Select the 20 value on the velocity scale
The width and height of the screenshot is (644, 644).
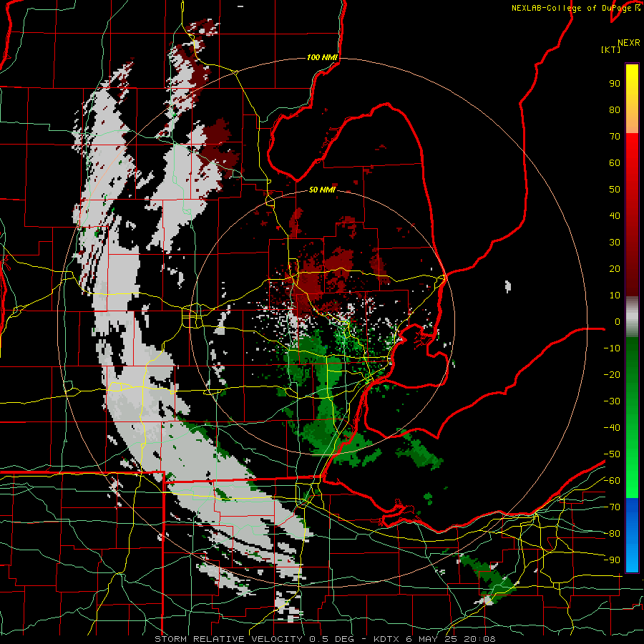click(x=615, y=269)
